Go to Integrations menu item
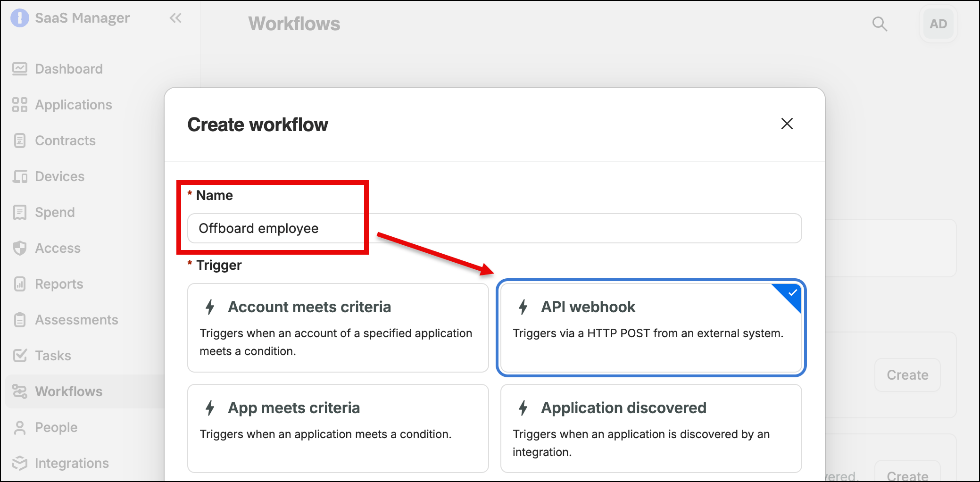The width and height of the screenshot is (980, 482). pos(72,463)
